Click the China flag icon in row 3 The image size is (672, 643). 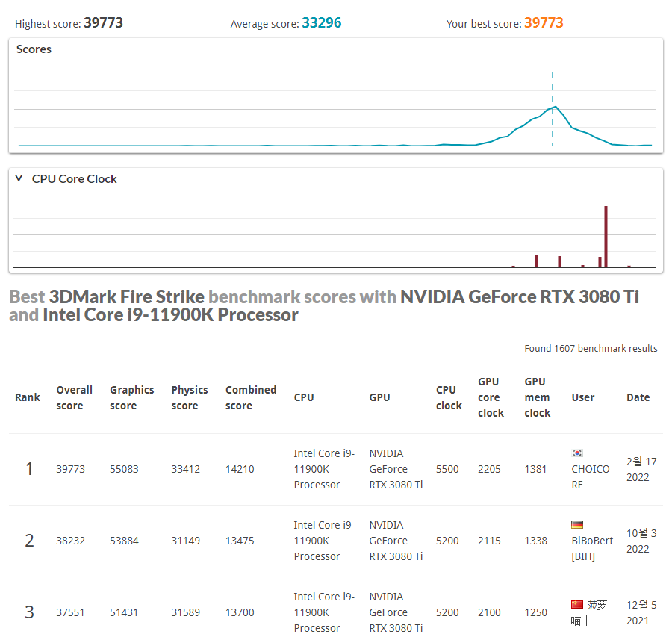tap(577, 604)
